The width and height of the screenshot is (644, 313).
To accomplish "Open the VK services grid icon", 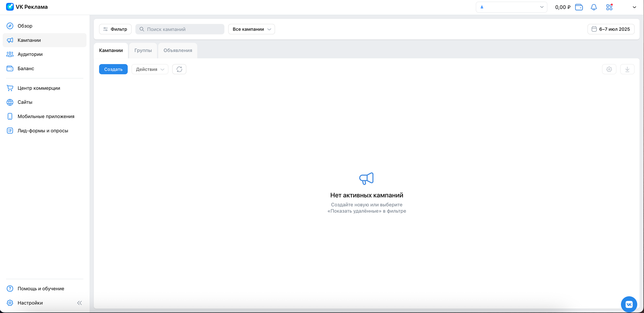I will tap(609, 7).
